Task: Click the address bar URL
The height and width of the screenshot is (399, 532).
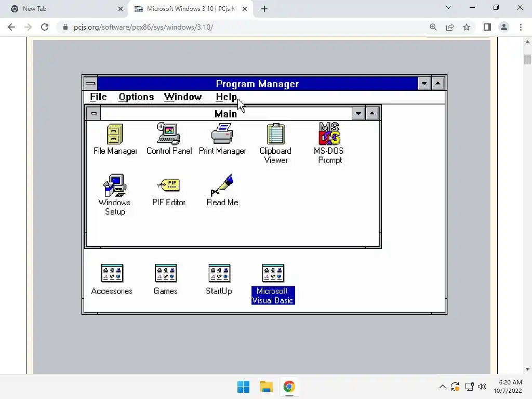Action: pyautogui.click(x=143, y=27)
